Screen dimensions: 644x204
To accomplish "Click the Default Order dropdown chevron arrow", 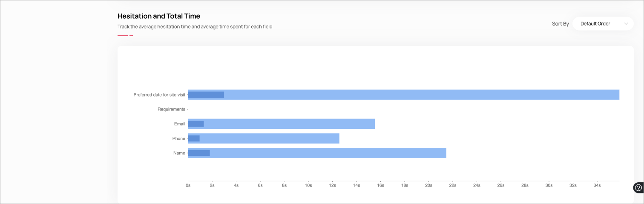I will pyautogui.click(x=626, y=24).
